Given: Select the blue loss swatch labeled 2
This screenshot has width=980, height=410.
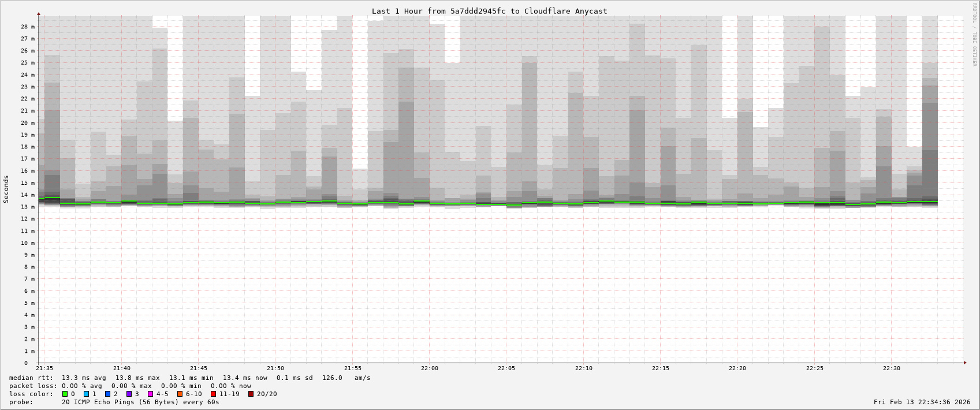Looking at the screenshot, I should (x=107, y=394).
